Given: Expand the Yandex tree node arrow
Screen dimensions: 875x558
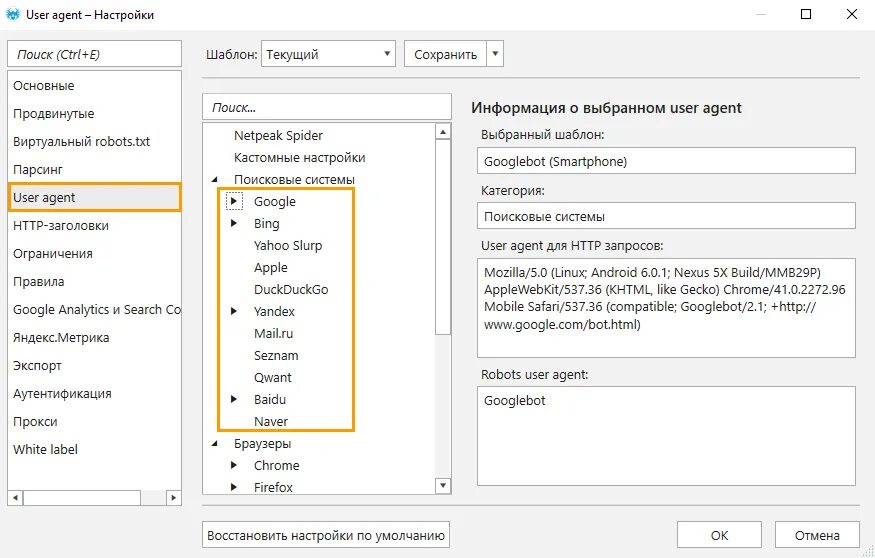Looking at the screenshot, I should (x=234, y=311).
